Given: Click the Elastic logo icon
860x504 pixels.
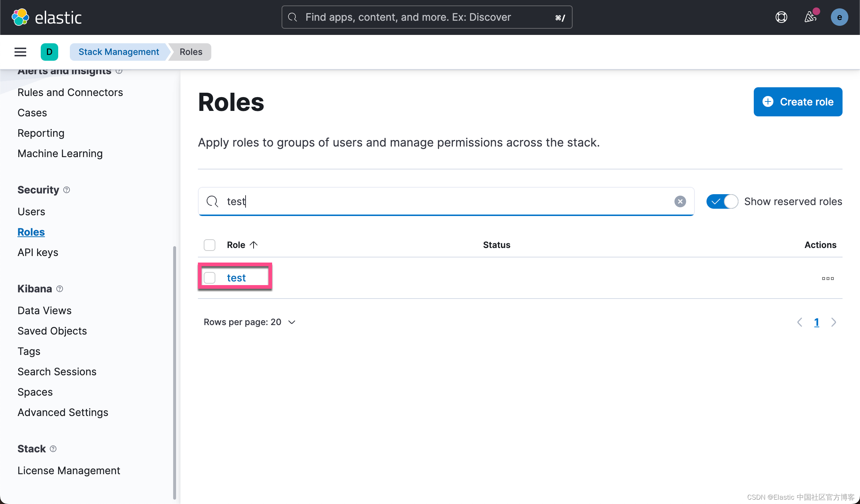Looking at the screenshot, I should tap(20, 17).
